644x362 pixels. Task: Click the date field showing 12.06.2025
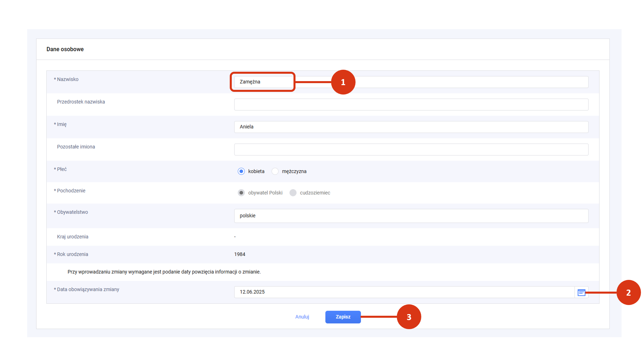(x=404, y=292)
